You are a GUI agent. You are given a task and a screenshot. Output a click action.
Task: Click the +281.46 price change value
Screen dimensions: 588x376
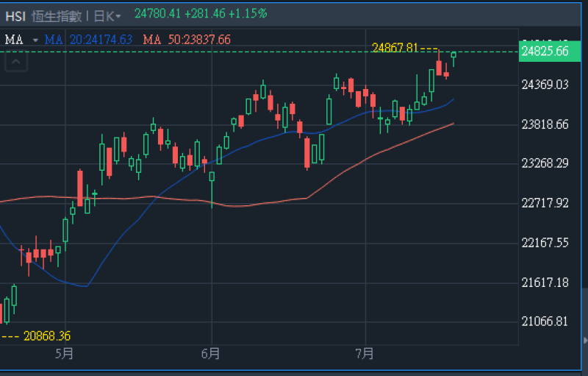(x=205, y=13)
